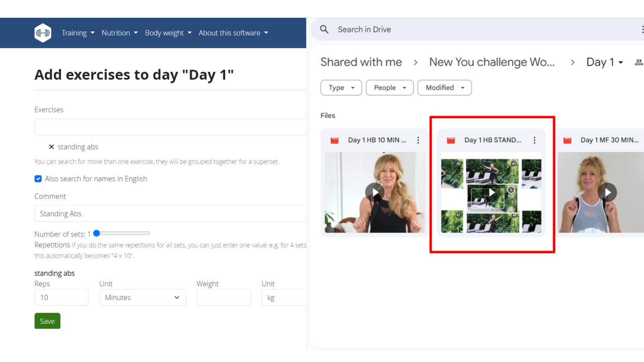Open the Training menu
The height and width of the screenshot is (362, 644).
pos(78,33)
